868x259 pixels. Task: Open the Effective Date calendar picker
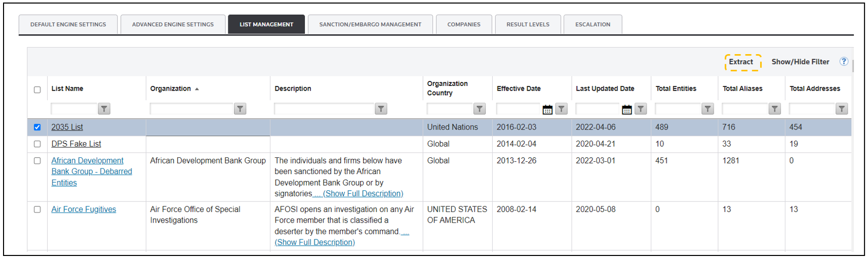pyautogui.click(x=547, y=109)
